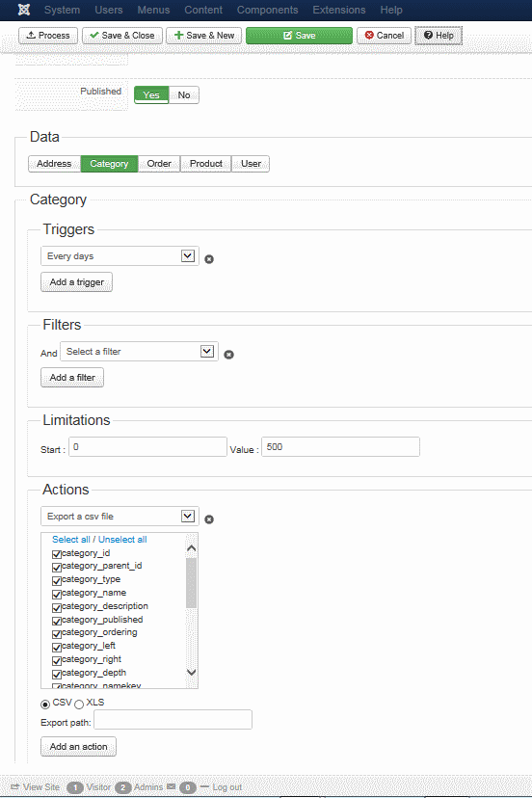Set Published to No
This screenshot has height=798, width=532.
click(184, 95)
